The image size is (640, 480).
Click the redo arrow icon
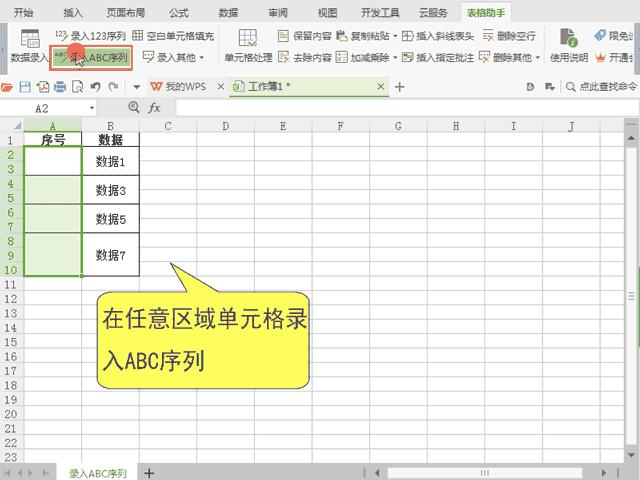coord(113,87)
